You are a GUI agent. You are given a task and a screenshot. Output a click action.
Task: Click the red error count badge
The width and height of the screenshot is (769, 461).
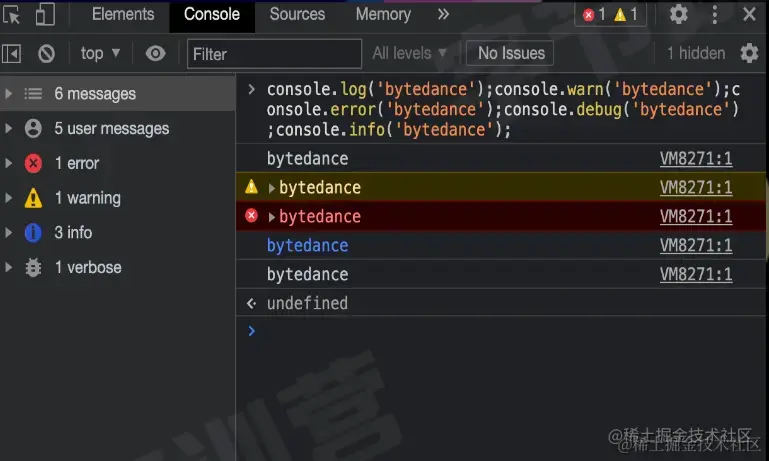tap(594, 15)
